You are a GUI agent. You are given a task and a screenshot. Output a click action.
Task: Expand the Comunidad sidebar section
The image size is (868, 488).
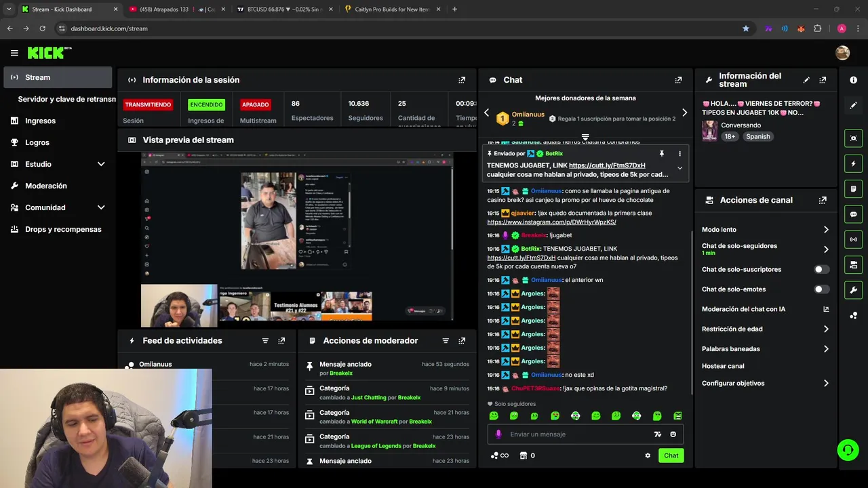pos(101,207)
